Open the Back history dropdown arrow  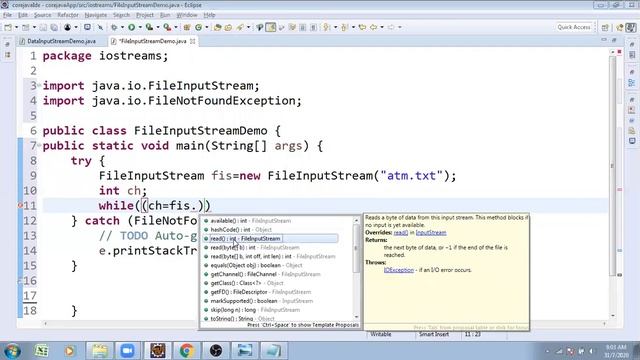tap(382, 27)
